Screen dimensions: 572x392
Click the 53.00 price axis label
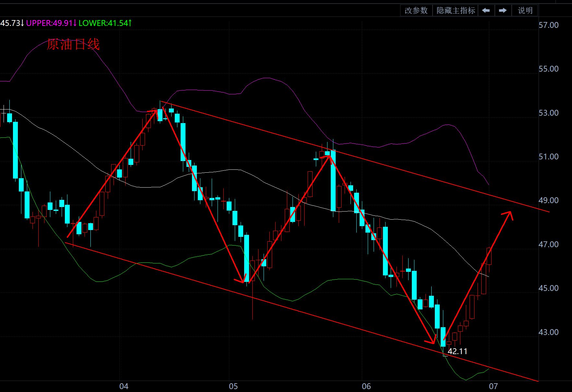[548, 113]
